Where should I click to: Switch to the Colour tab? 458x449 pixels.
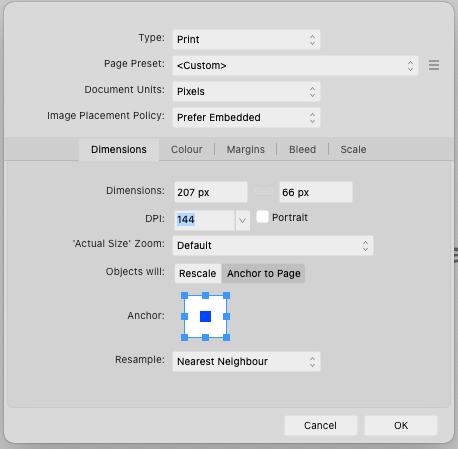coord(187,149)
